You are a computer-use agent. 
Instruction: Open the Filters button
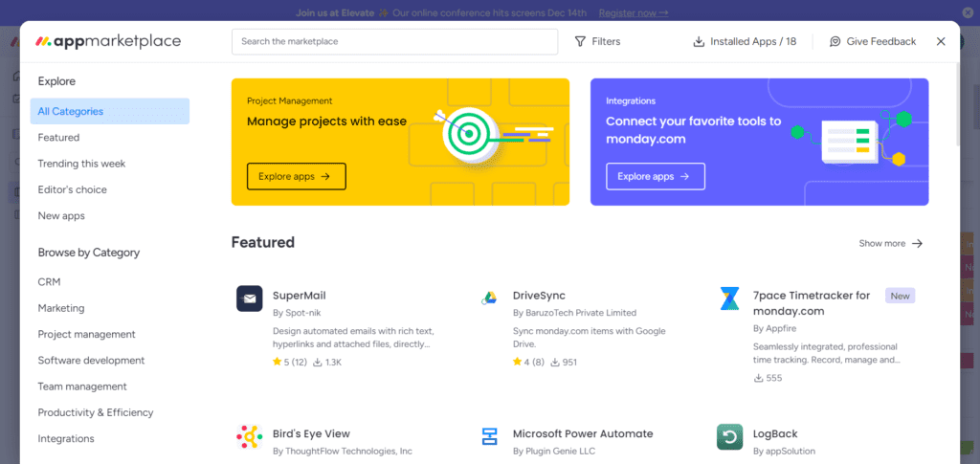(597, 42)
